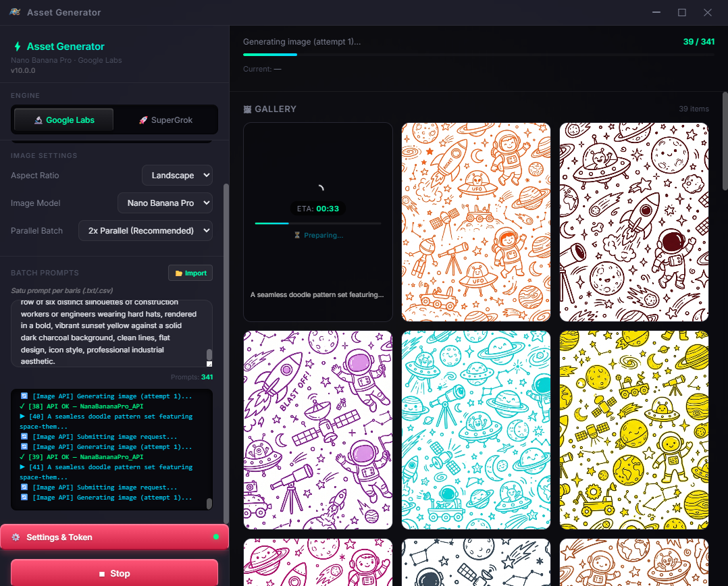Click the 'Satu prompt per baris' hint text
The image size is (728, 586).
(x=61, y=290)
